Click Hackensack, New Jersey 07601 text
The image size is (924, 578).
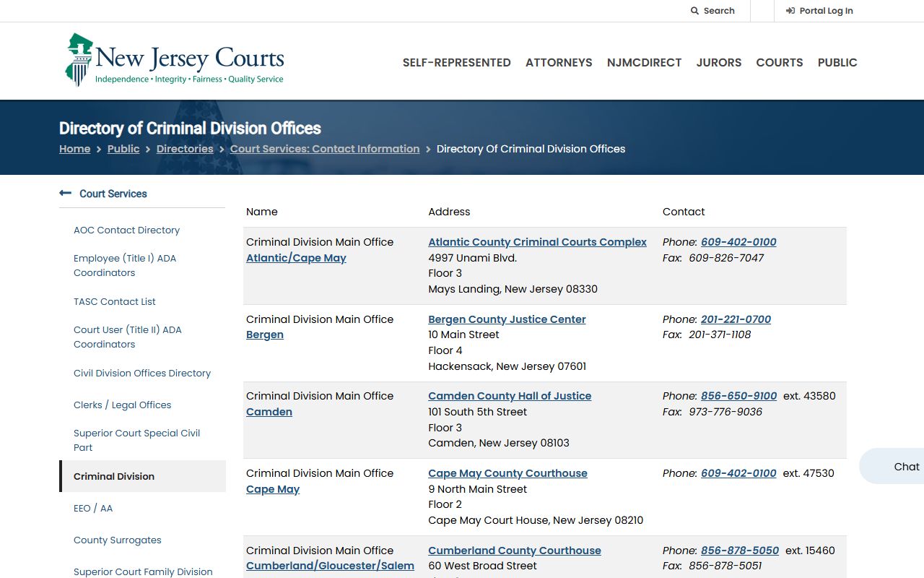coord(507,366)
